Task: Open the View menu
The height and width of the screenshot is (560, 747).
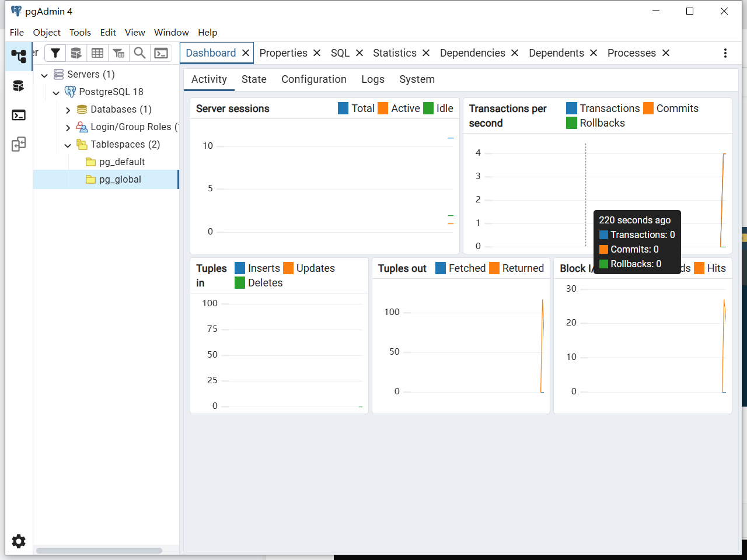Action: pos(135,32)
